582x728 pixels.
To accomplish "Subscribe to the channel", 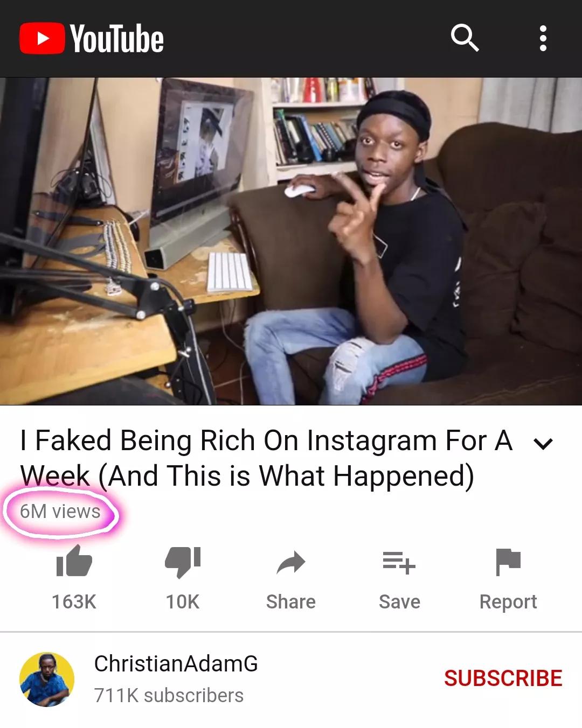I will coord(503,678).
